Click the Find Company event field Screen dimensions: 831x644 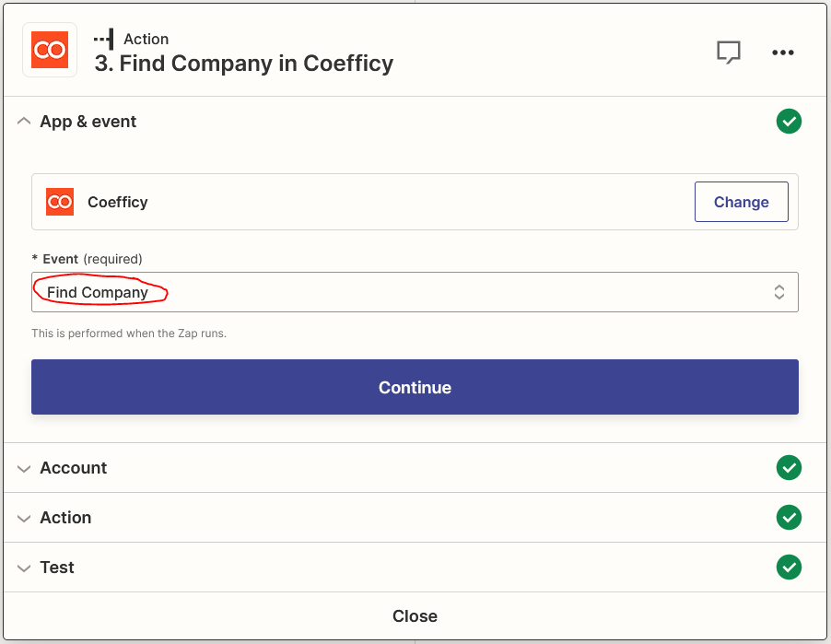point(369,292)
